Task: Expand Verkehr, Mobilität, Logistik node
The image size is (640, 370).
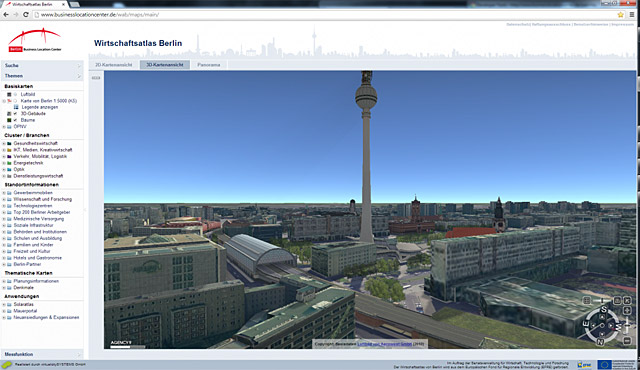Action: point(4,156)
